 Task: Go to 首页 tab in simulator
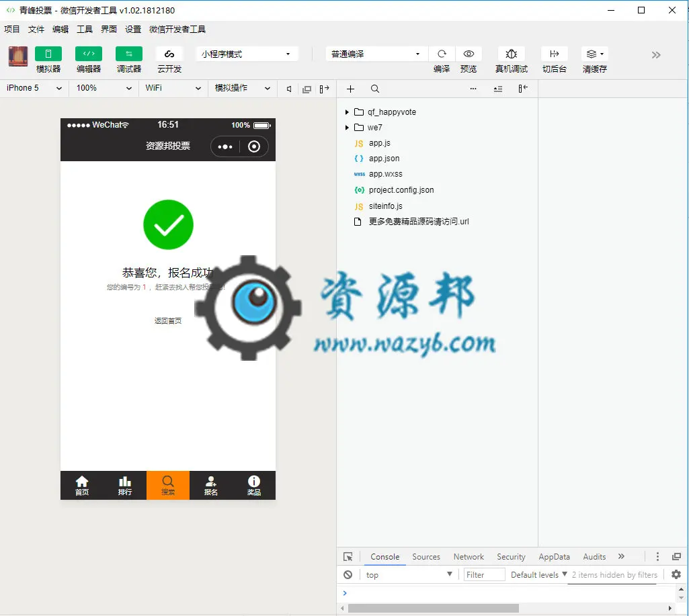tap(82, 486)
